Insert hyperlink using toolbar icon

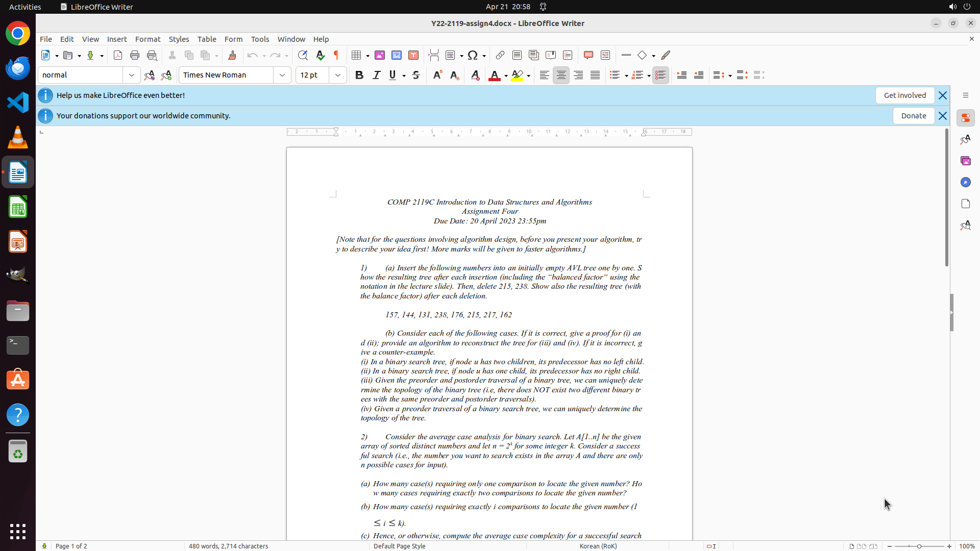click(x=500, y=56)
